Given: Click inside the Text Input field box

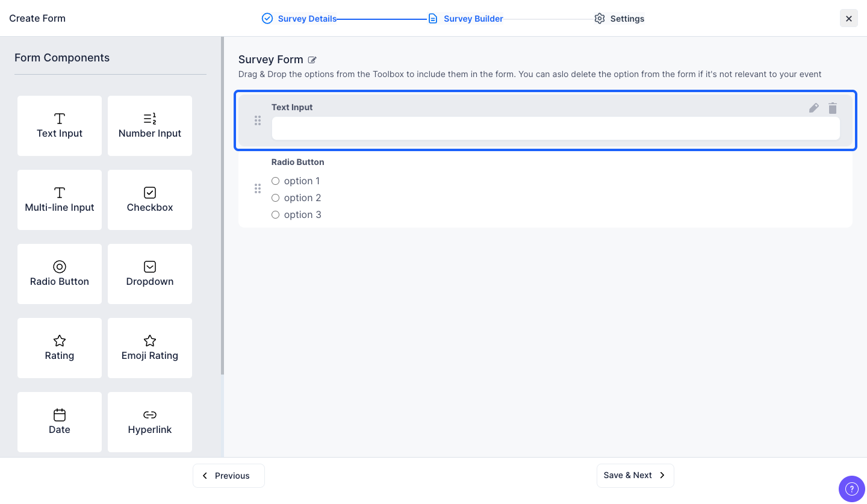Looking at the screenshot, I should click(556, 128).
